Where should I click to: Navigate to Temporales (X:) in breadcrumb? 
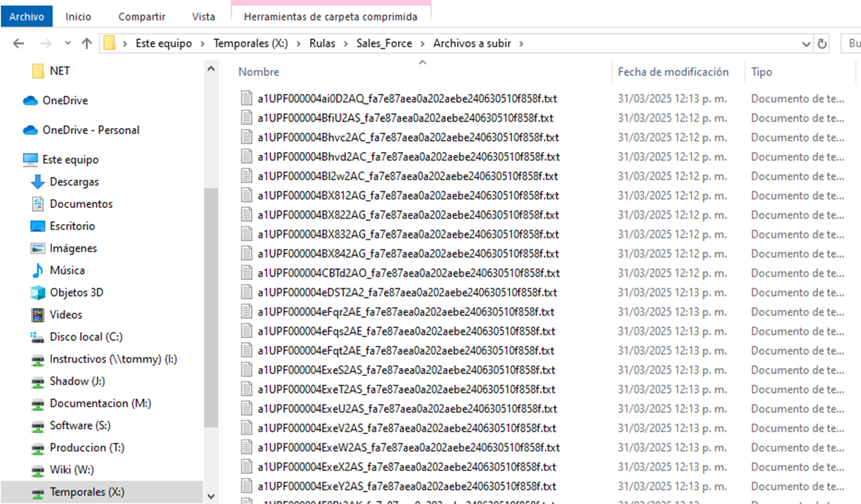coord(251,43)
